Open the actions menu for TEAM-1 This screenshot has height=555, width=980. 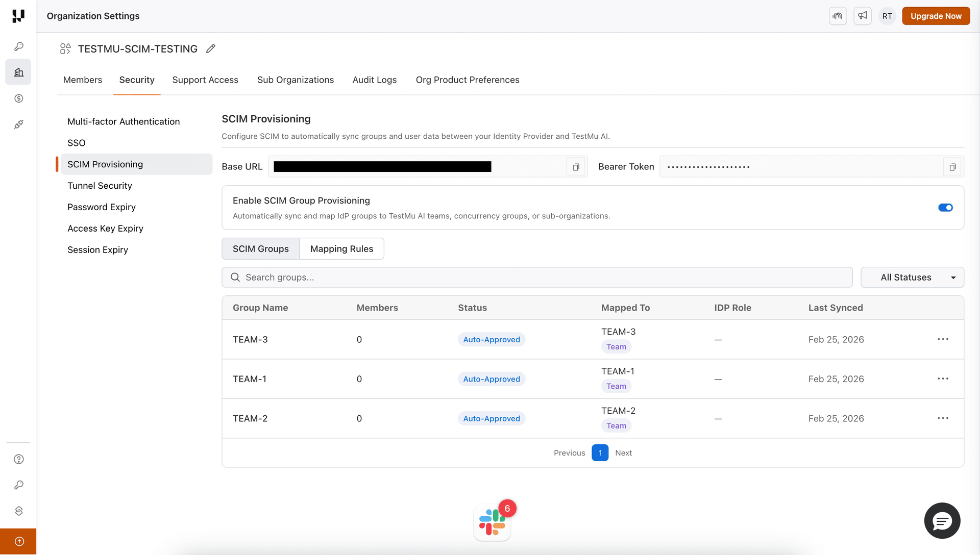point(943,379)
